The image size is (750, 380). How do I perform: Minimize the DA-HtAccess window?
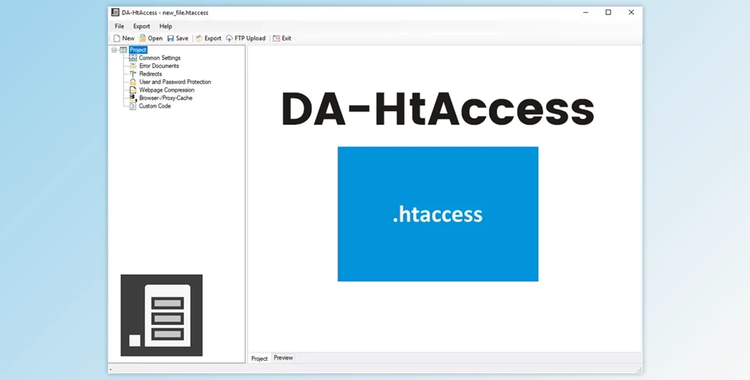[585, 12]
